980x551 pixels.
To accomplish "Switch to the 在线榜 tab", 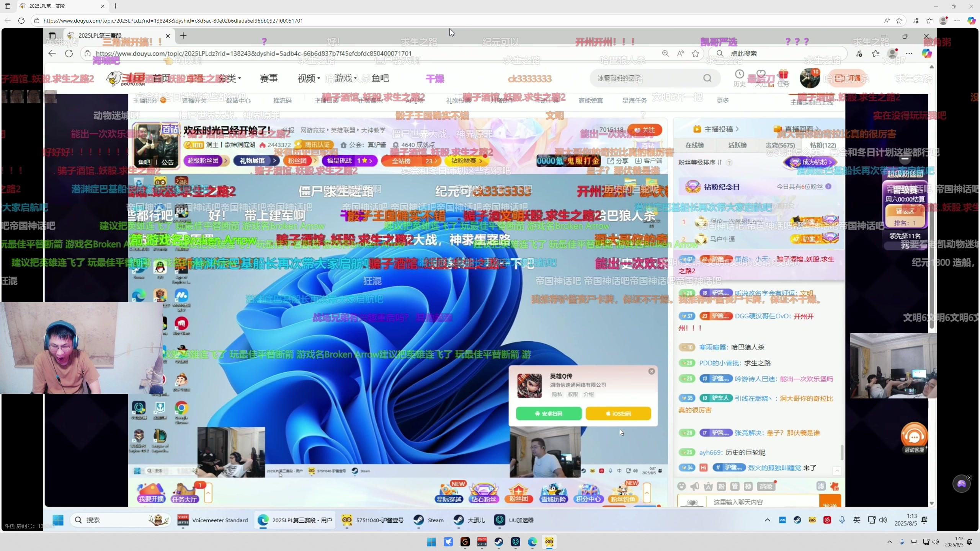I will (694, 145).
